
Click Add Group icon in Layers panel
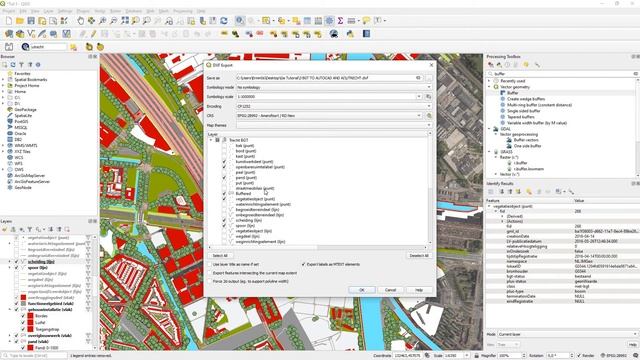(13, 229)
